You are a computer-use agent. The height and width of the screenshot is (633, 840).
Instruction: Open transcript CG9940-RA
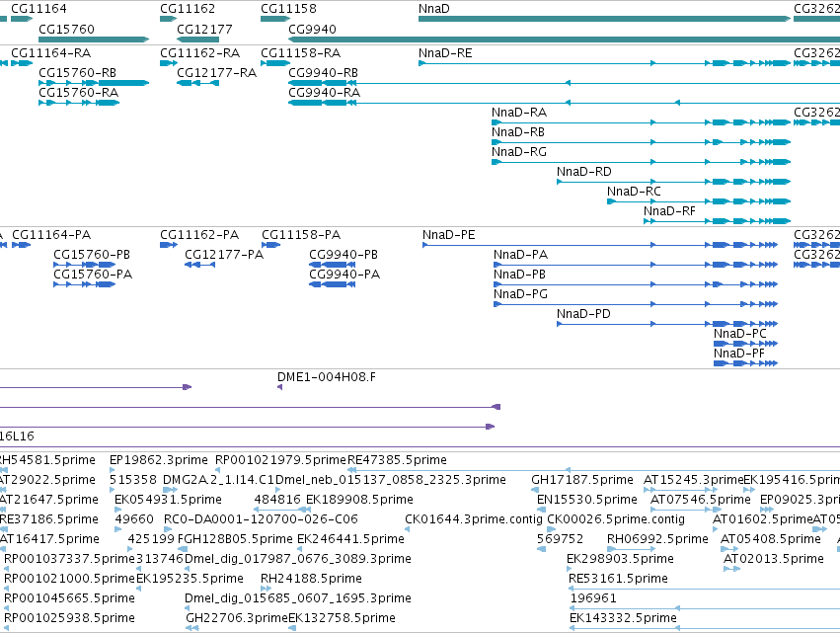[324, 93]
